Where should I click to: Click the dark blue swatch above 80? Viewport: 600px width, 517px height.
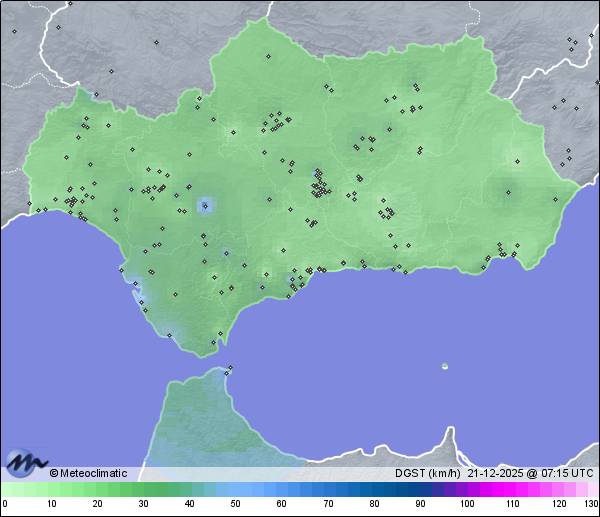click(374, 489)
